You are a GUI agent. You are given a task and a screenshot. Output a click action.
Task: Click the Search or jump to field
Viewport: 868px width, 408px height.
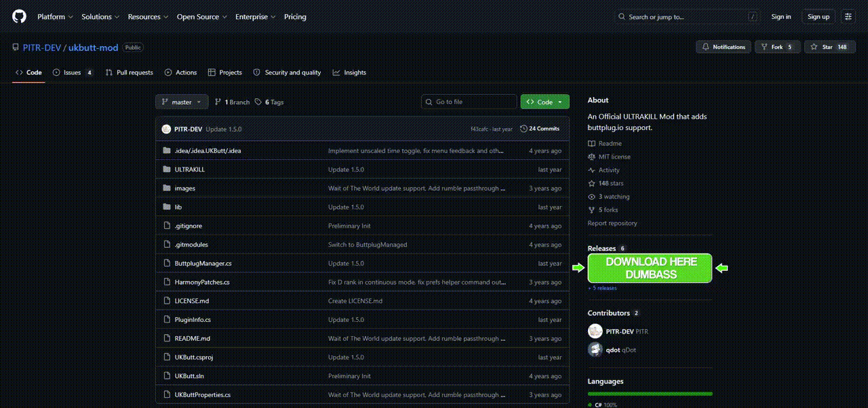pos(688,16)
